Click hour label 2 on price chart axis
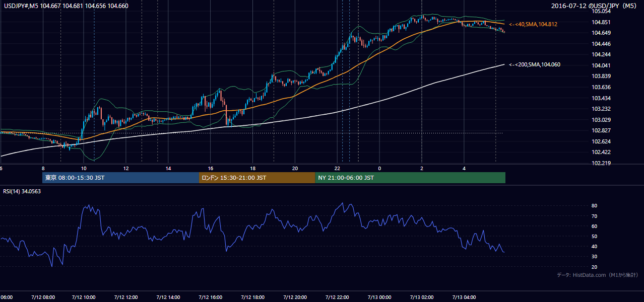 click(x=422, y=168)
